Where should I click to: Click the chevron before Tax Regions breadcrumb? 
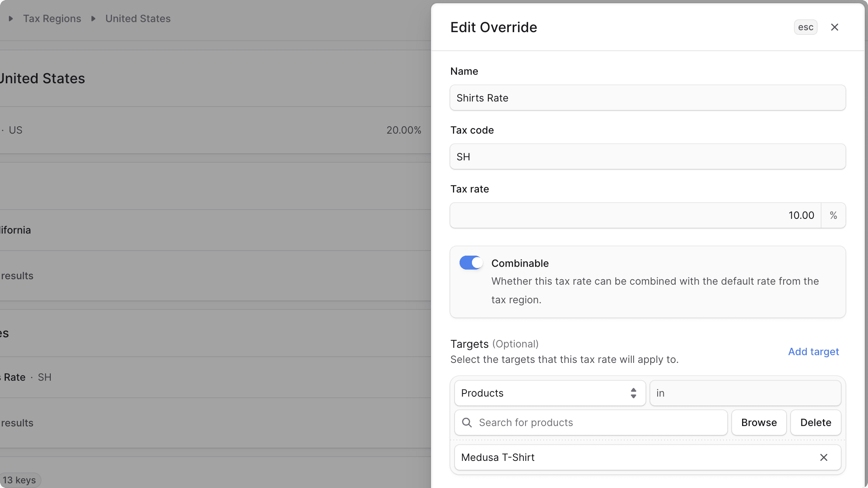pyautogui.click(x=10, y=18)
